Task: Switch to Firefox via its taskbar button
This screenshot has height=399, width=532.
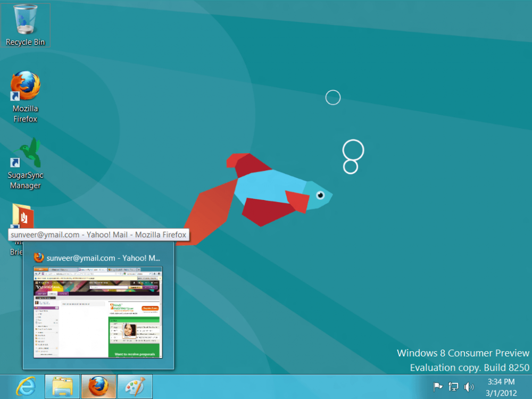Action: pos(99,386)
